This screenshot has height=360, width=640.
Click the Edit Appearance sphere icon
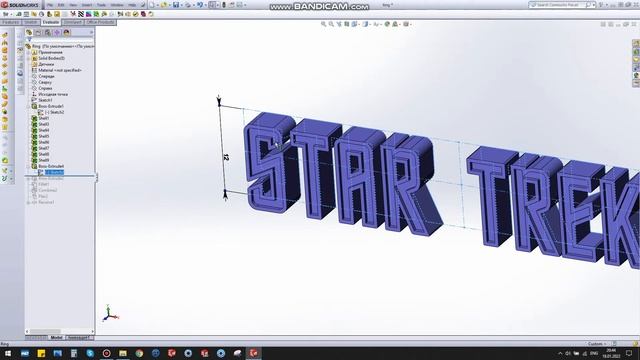pyautogui.click(x=387, y=24)
